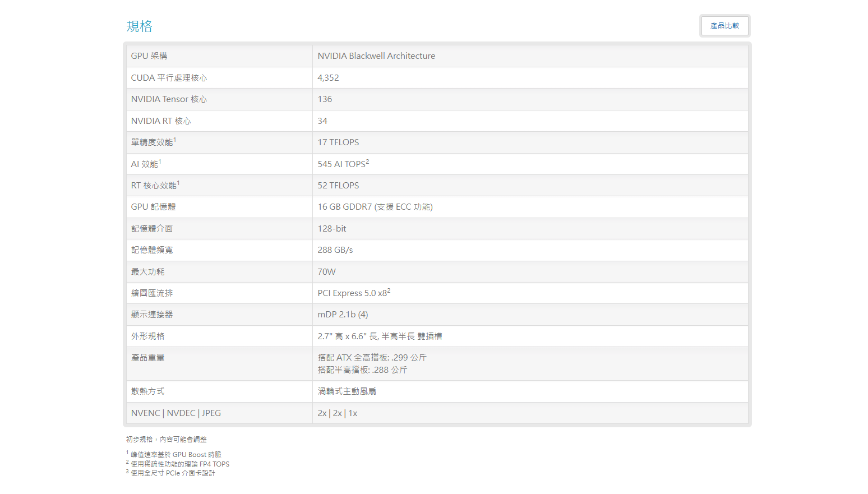Click the GPU 架構 row label

(149, 56)
